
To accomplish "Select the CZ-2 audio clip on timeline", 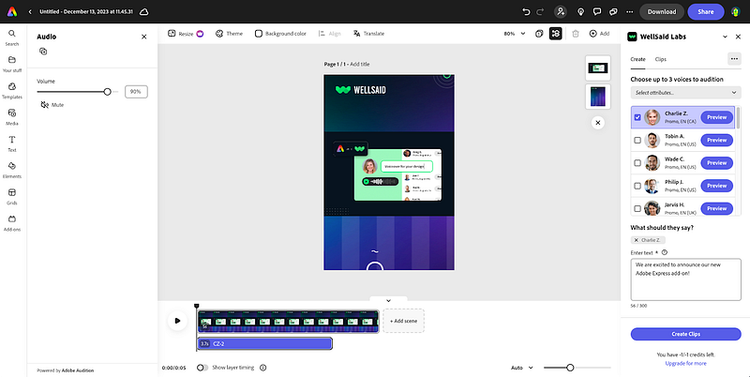I will [265, 344].
